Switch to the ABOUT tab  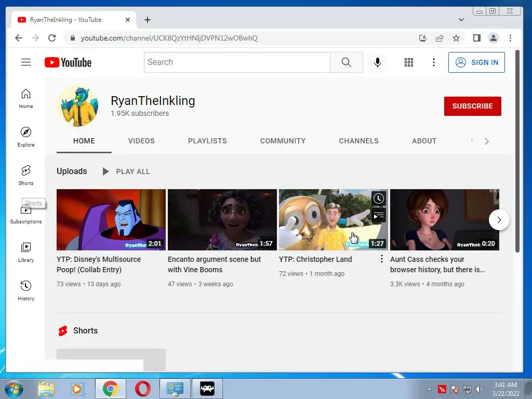(424, 141)
